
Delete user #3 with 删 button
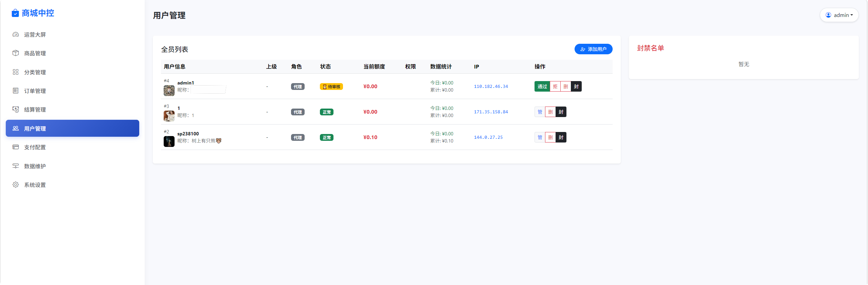(550, 112)
